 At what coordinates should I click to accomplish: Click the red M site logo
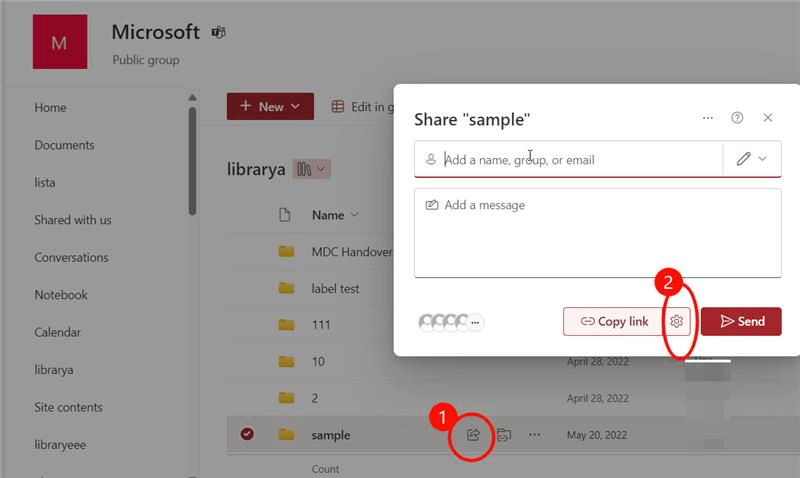point(60,42)
